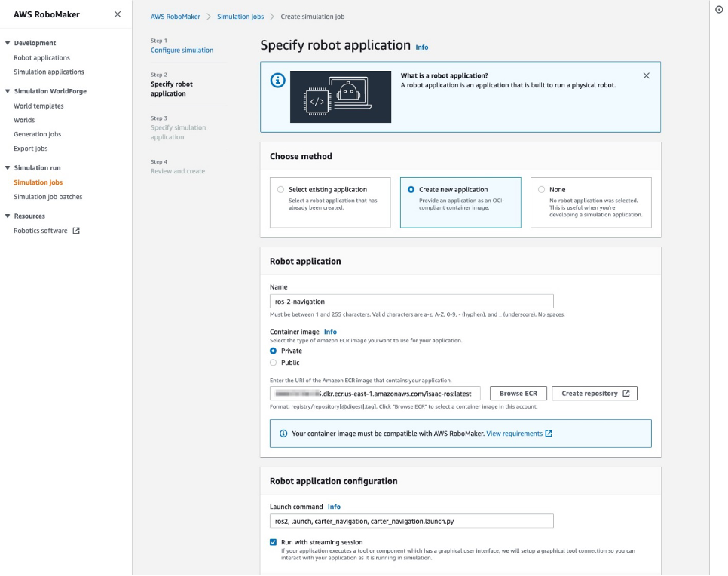Click the Step 2 Specify robot application label

172,89
